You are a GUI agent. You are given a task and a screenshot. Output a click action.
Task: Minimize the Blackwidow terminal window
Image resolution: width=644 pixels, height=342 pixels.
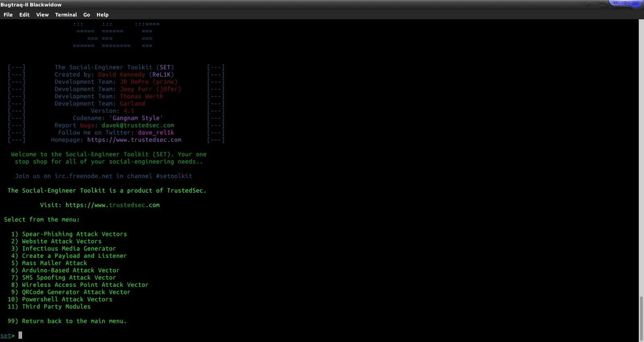(x=615, y=3)
